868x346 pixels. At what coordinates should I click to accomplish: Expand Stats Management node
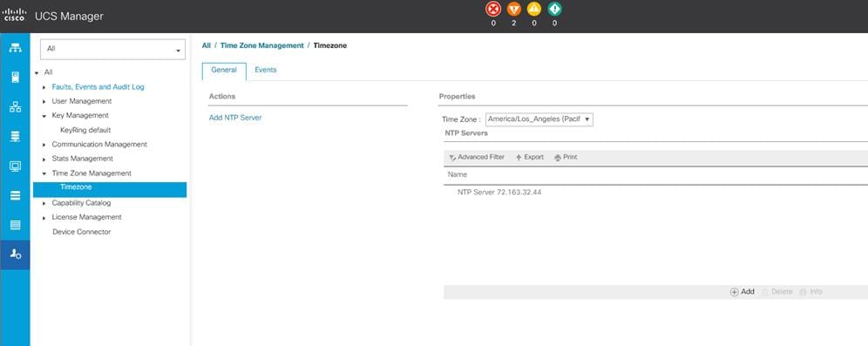(44, 159)
